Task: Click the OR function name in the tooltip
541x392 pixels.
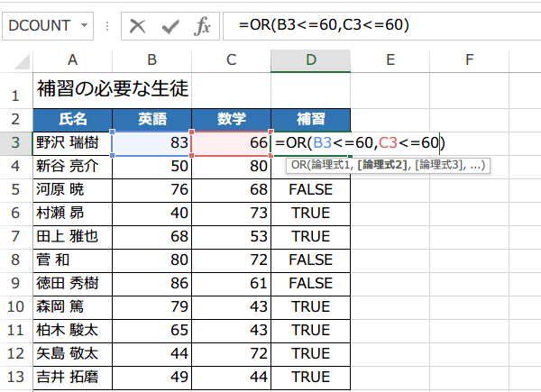Action: point(298,165)
